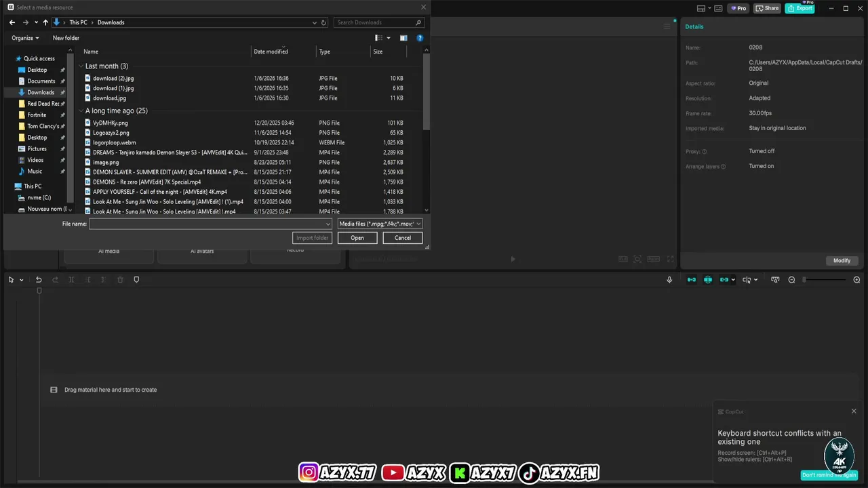Click the Back arrow in file dialog
The width and height of the screenshot is (868, 488).
tap(12, 22)
